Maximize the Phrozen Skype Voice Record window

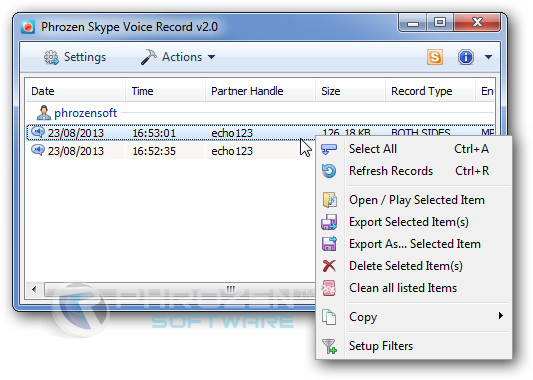440,23
